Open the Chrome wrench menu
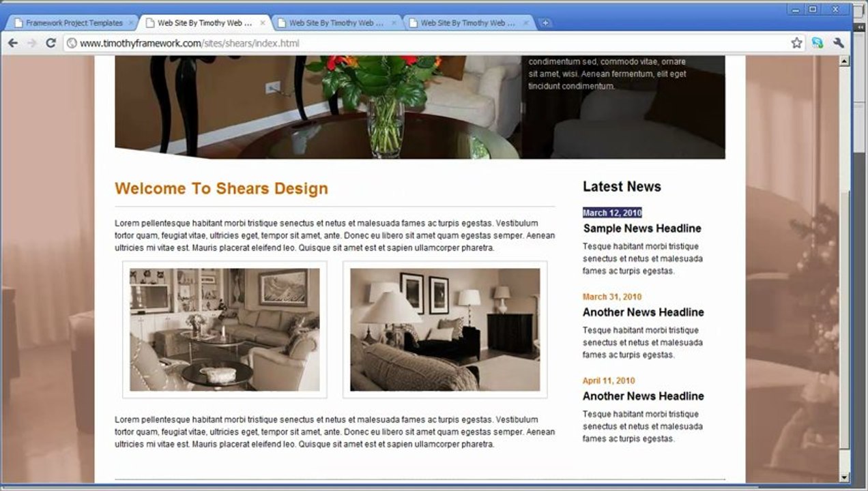Screen dimensions: 868x491 (839, 43)
